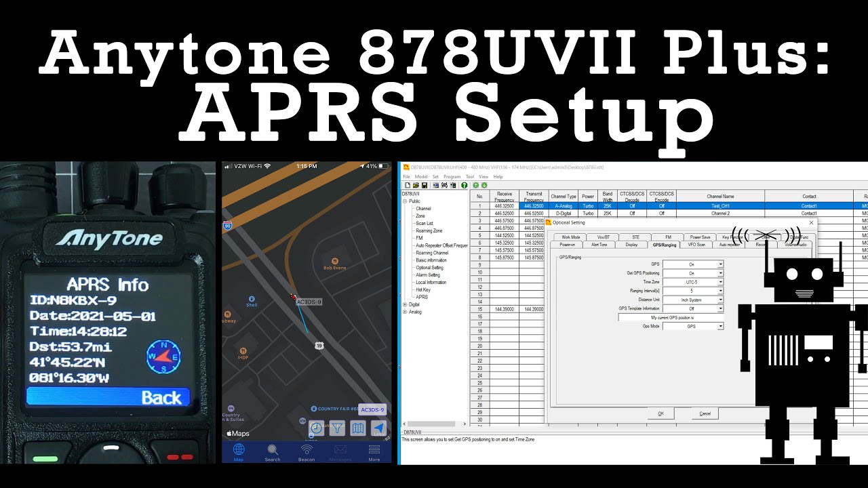The width and height of the screenshot is (868, 488).
Task: Switch to the Display tab
Action: click(x=631, y=245)
